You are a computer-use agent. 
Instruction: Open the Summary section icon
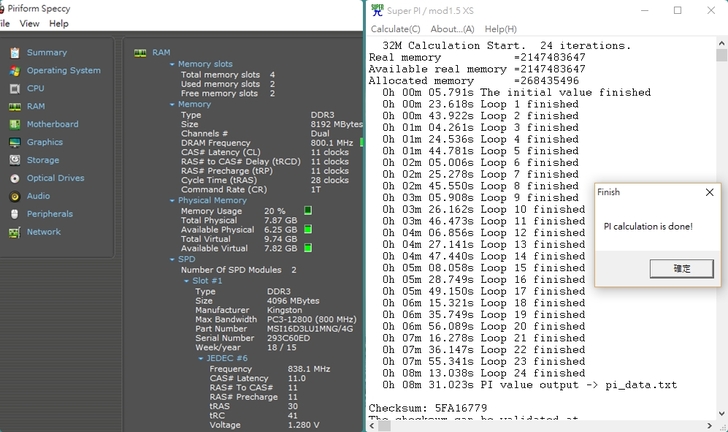[x=14, y=53]
